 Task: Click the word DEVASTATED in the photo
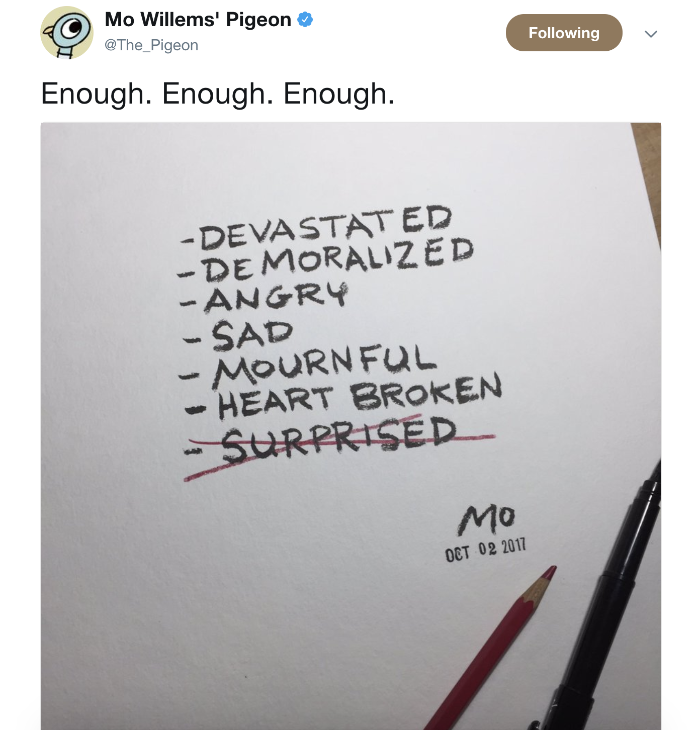tap(326, 228)
